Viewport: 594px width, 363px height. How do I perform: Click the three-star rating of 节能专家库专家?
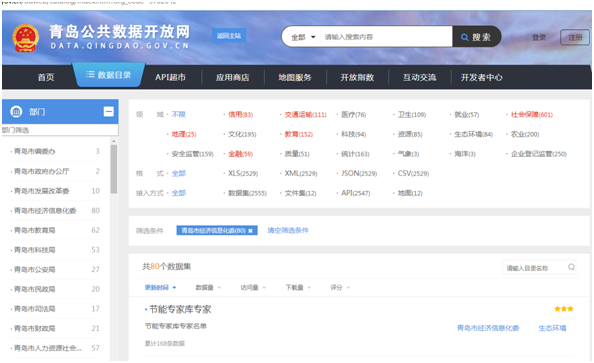click(564, 309)
